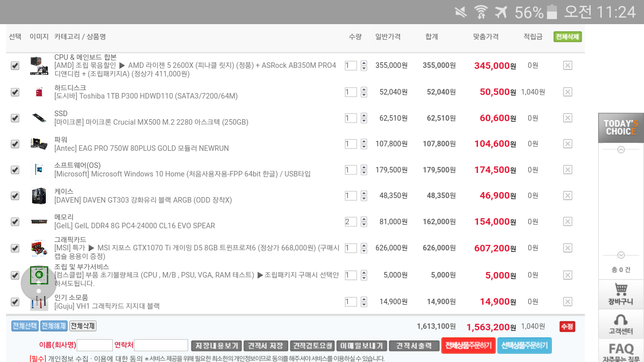644x362 pixels.
Task: Open the DAVEN GT303 case product thumbnail
Action: [x=39, y=196]
